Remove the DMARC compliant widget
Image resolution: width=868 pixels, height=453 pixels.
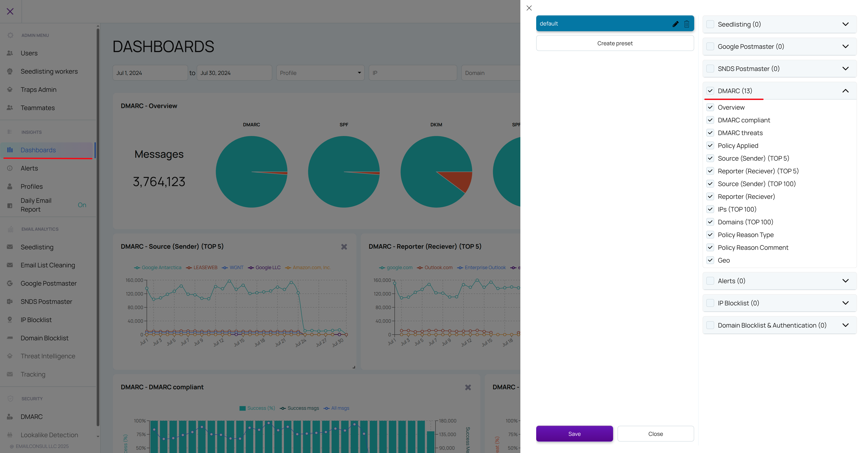(x=468, y=387)
